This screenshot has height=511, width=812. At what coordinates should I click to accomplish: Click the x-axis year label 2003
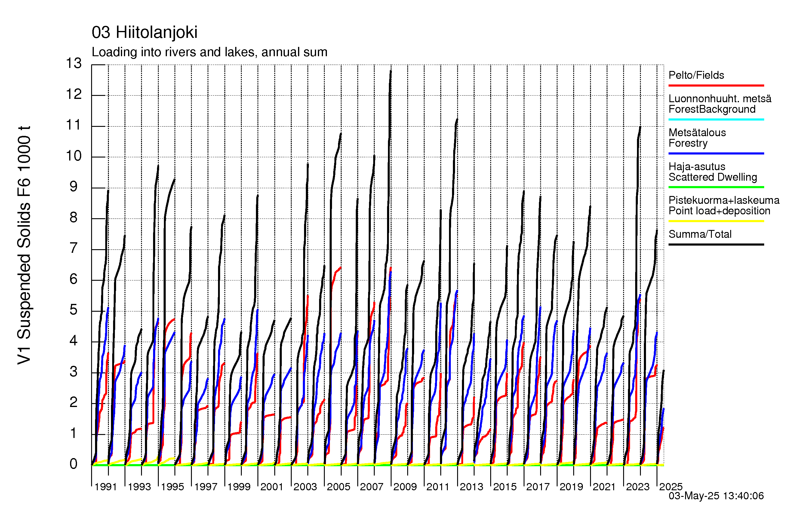[306, 487]
